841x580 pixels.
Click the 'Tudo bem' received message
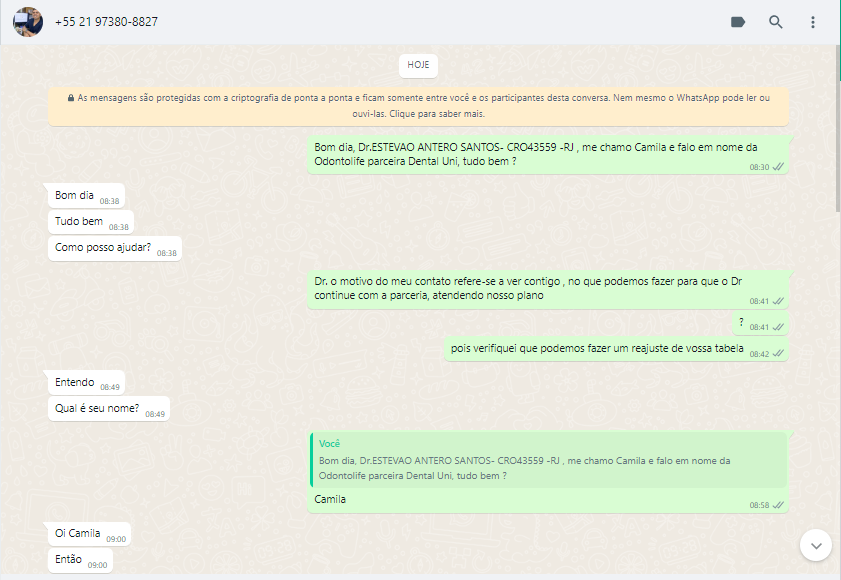(91, 222)
